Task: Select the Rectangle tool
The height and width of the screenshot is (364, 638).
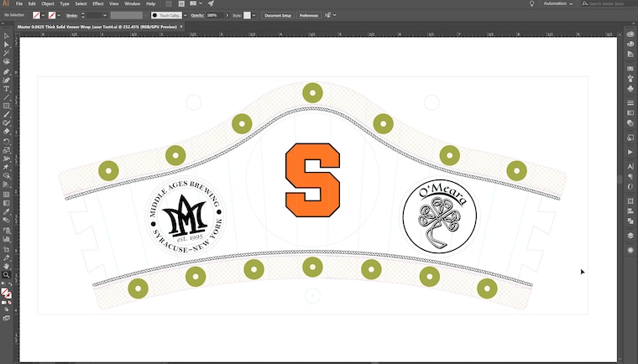Action: point(6,106)
